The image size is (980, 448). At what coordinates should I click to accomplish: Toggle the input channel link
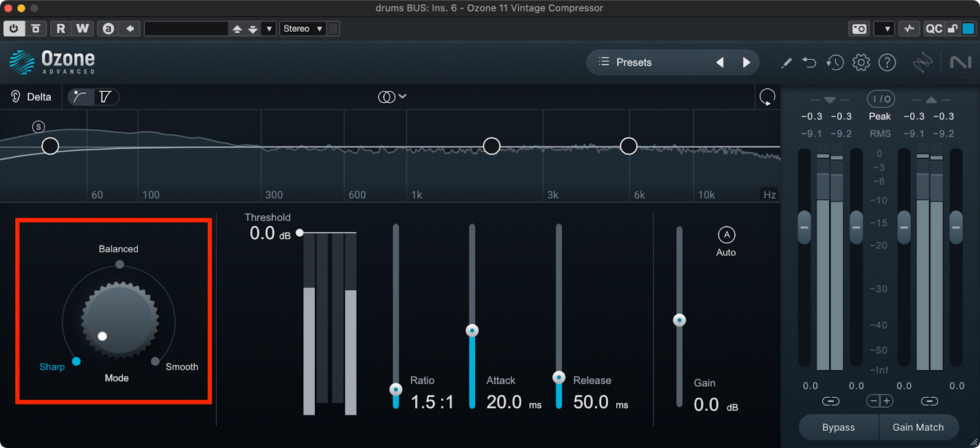[831, 401]
